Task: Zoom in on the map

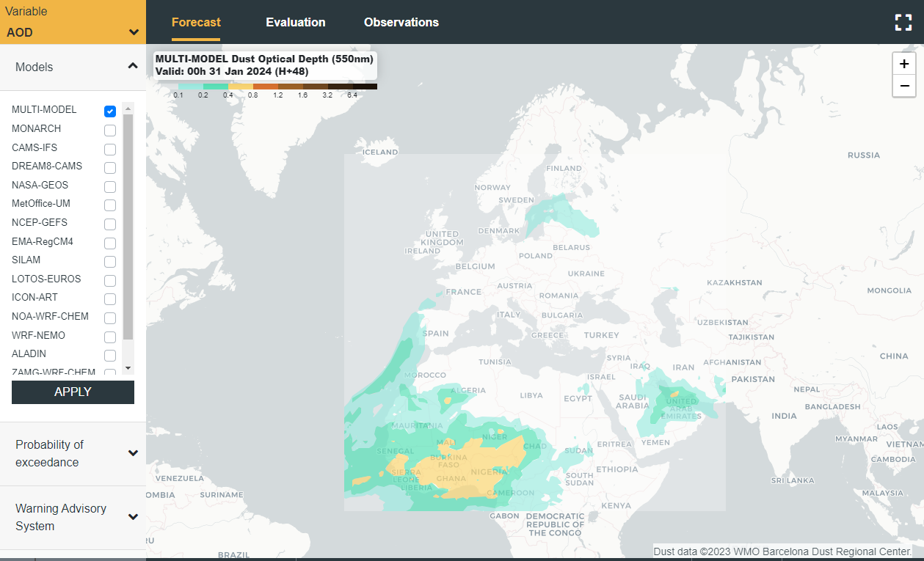Action: point(903,64)
